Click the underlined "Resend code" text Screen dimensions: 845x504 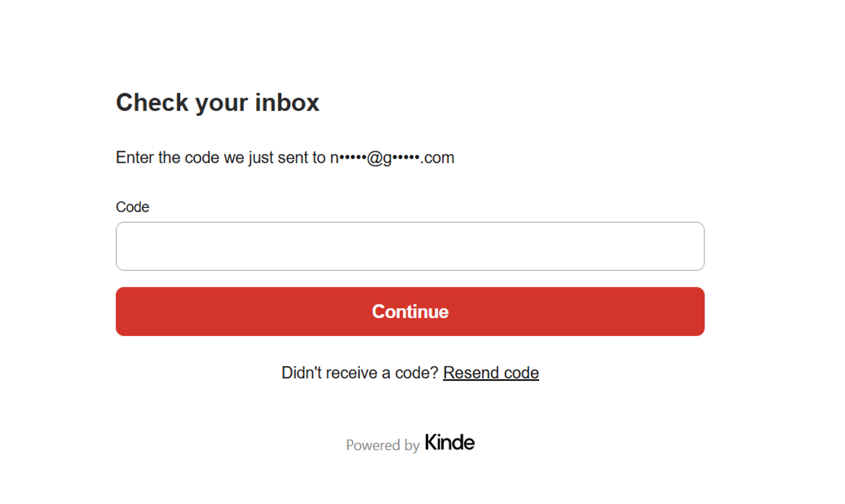coord(490,373)
